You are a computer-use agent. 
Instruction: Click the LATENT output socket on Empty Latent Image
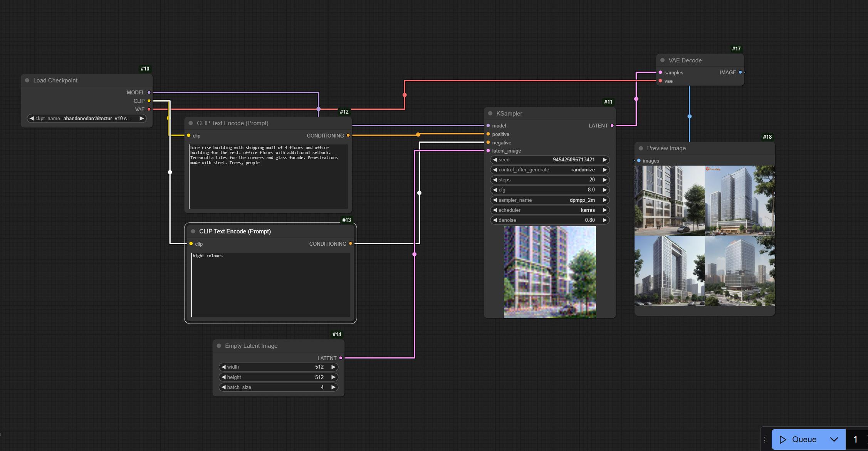point(341,358)
